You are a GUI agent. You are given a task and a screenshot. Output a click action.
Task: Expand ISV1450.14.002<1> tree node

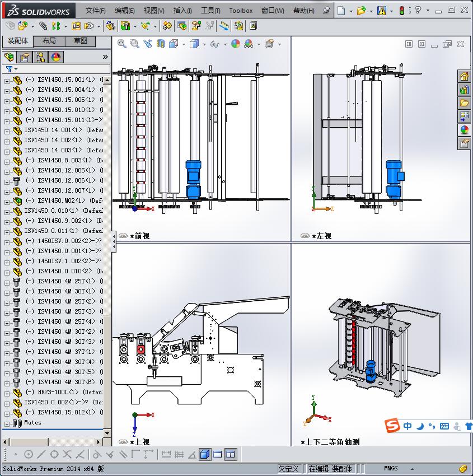[7, 142]
